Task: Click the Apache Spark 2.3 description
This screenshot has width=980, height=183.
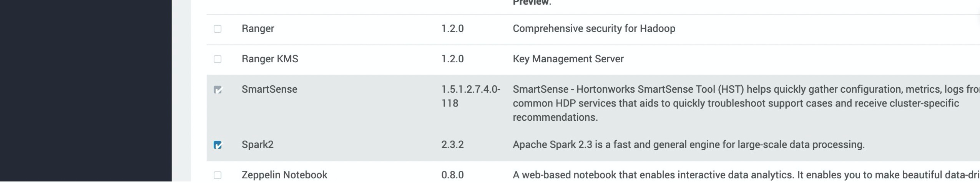Action: (688, 145)
